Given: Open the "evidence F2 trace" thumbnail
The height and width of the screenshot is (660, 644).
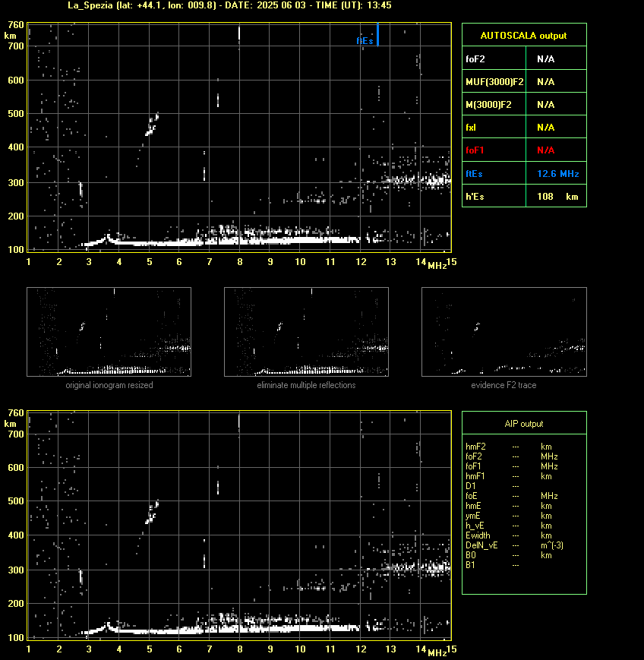Looking at the screenshot, I should 504,332.
